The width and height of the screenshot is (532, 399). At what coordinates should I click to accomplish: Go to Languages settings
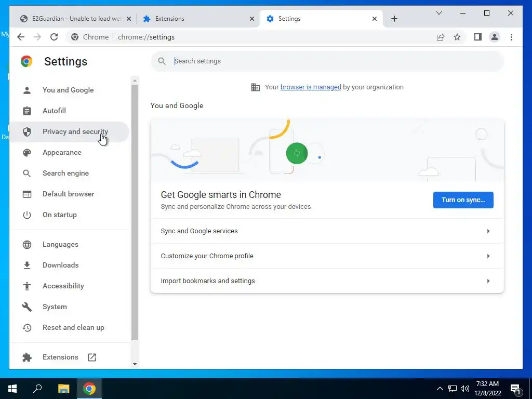(69, 244)
